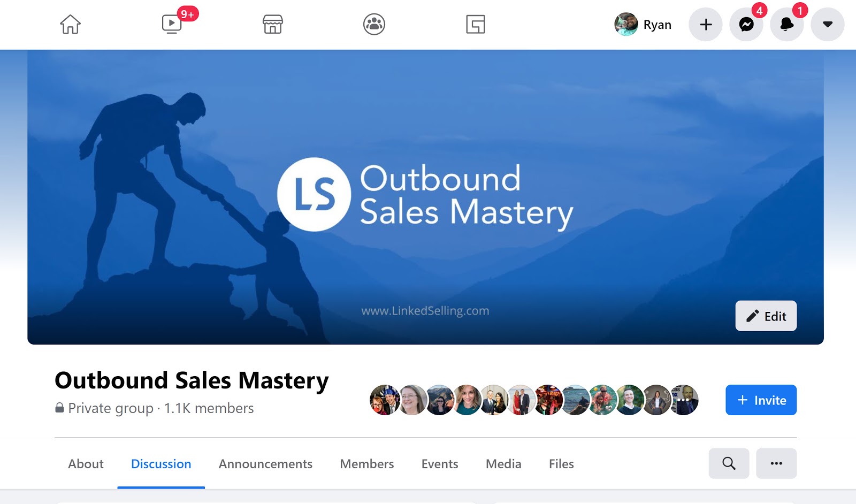Image resolution: width=856 pixels, height=504 pixels.
Task: Click the Invite button
Action: click(x=761, y=400)
